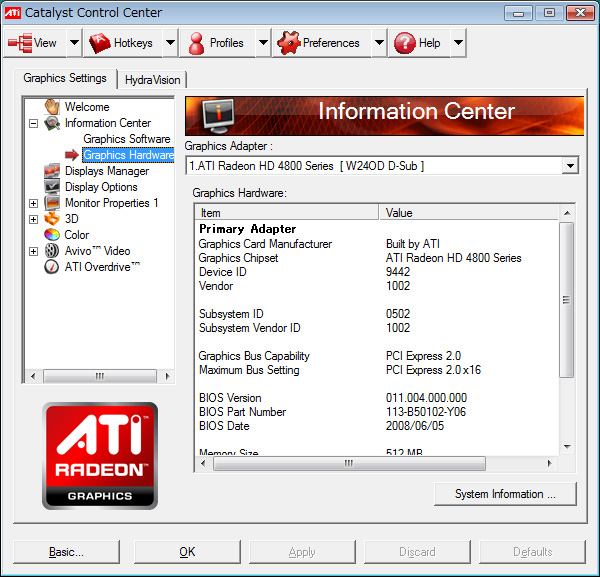
Task: Click the Avivo Video film reel icon
Action: [52, 251]
